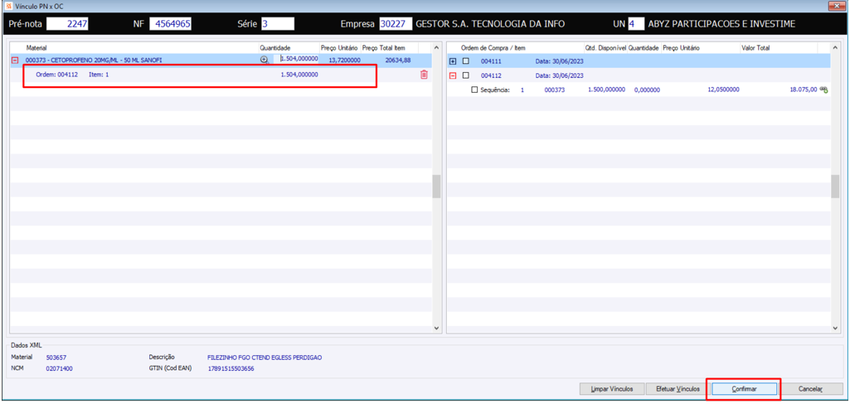
Task: Click the NF field showing 4564965
Action: 170,24
